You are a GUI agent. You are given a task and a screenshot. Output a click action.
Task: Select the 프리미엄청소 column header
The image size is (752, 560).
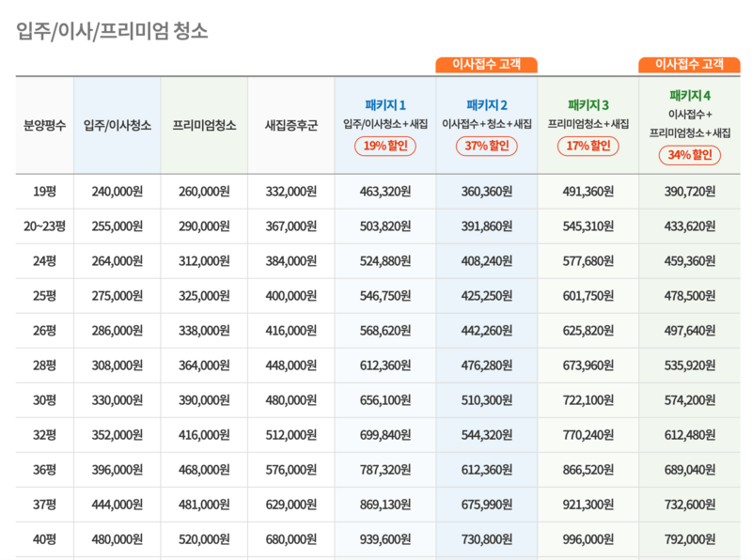click(203, 124)
